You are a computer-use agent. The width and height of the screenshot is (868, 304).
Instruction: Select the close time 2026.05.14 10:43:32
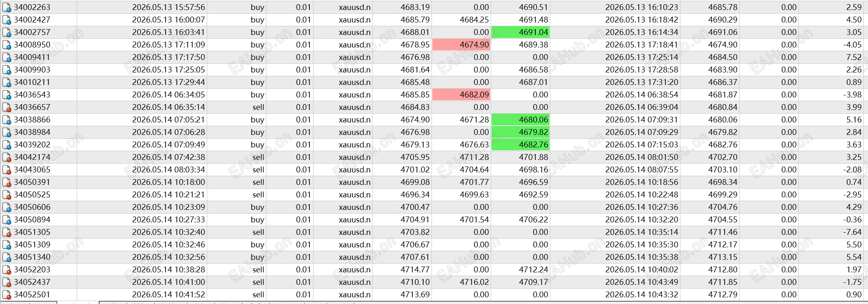[642, 294]
